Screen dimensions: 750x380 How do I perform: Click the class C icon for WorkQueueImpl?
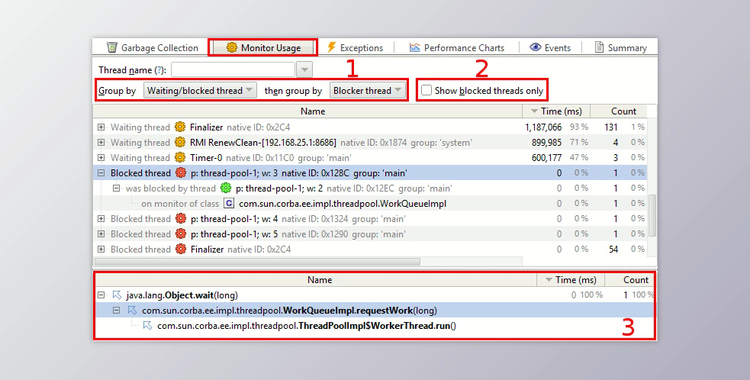[x=229, y=203]
